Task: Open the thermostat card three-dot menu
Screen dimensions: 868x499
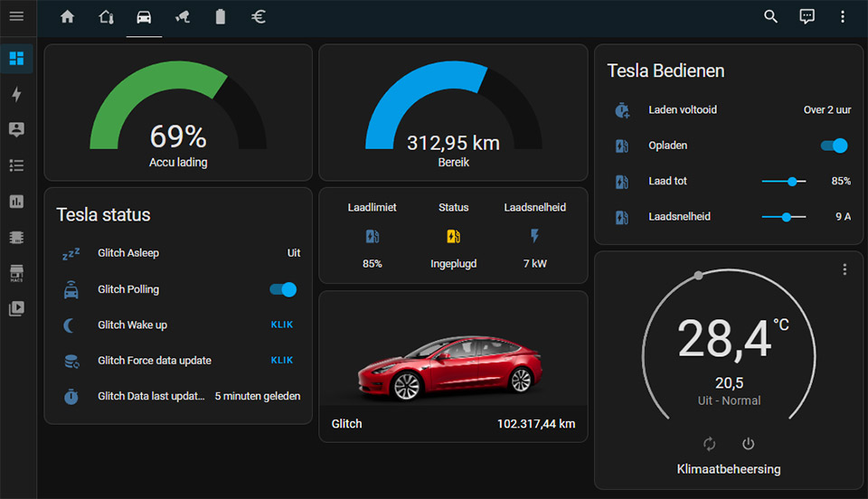Action: [x=844, y=269]
